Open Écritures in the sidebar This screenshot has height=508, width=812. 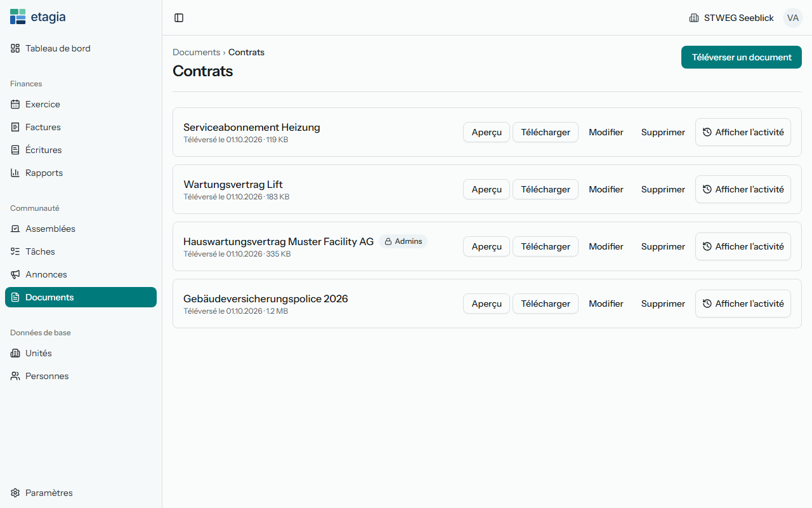point(81,150)
